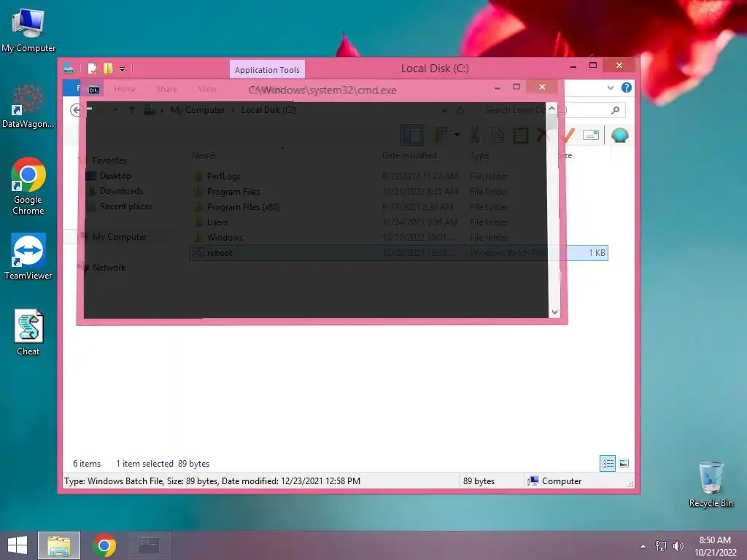Select the DataWagon desktop shortcut
This screenshot has height=560, width=747.
28,106
